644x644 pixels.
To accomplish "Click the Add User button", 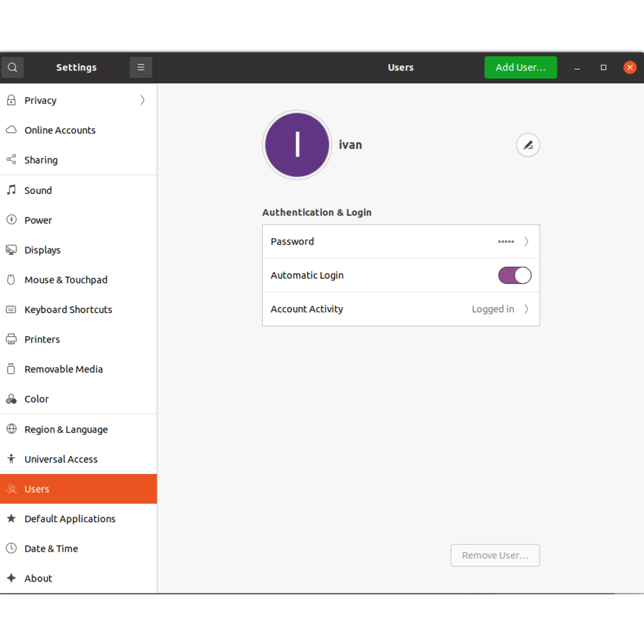I will coord(520,68).
